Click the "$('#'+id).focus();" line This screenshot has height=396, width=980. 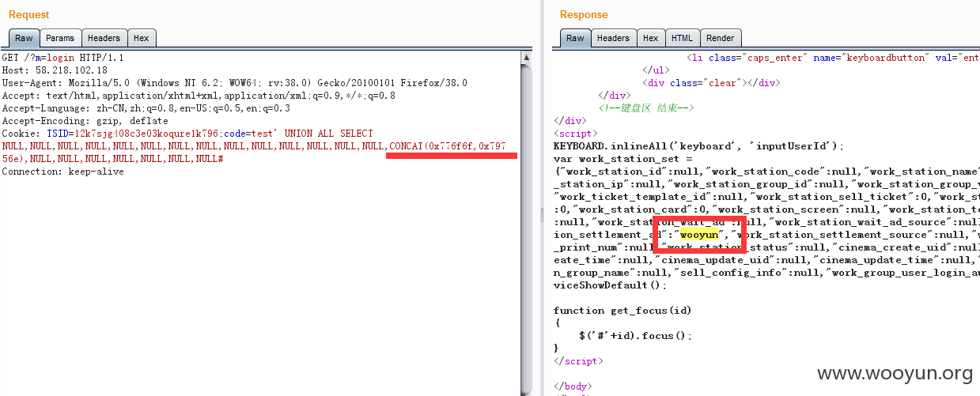(x=635, y=336)
